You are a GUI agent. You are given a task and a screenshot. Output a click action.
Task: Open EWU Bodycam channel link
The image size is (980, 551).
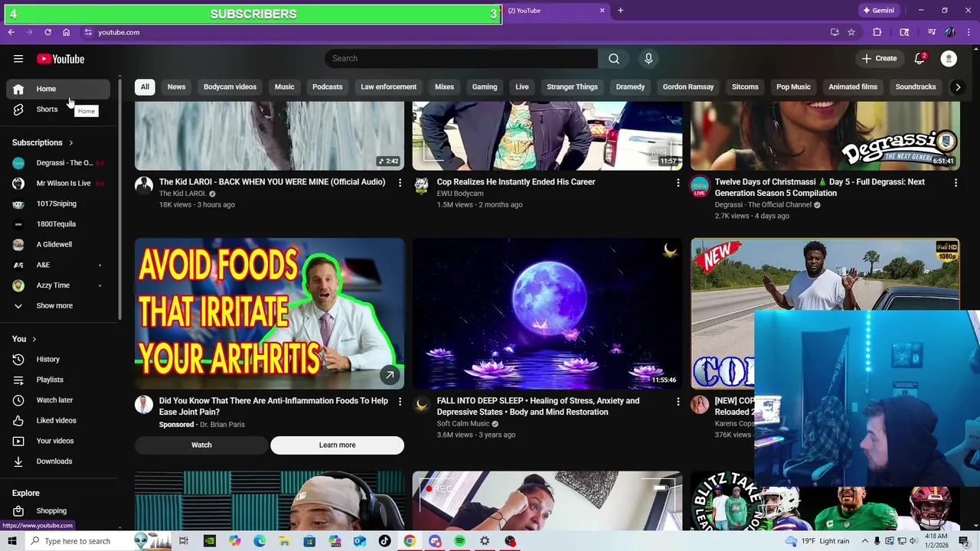pyautogui.click(x=460, y=194)
